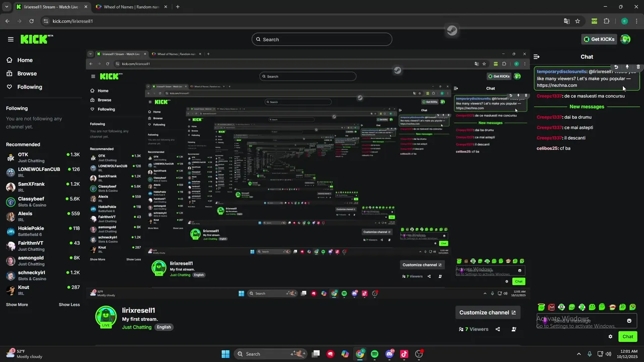This screenshot has height=362, width=644.
Task: Click the Customize channel button
Action: (488, 312)
